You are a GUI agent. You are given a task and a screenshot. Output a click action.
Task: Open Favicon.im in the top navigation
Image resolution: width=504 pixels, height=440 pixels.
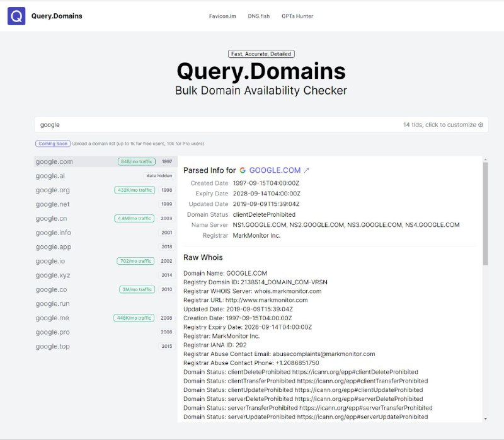pos(222,16)
